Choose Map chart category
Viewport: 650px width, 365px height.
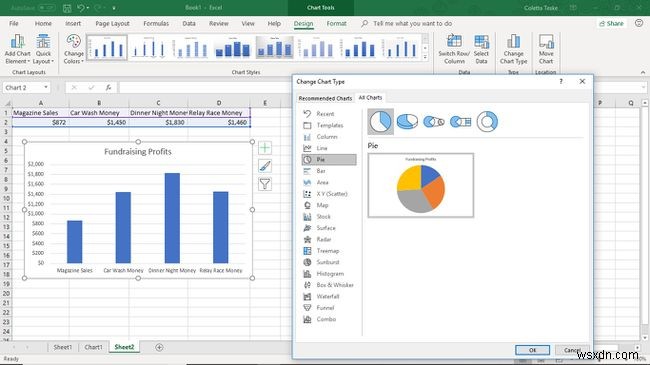click(x=329, y=205)
